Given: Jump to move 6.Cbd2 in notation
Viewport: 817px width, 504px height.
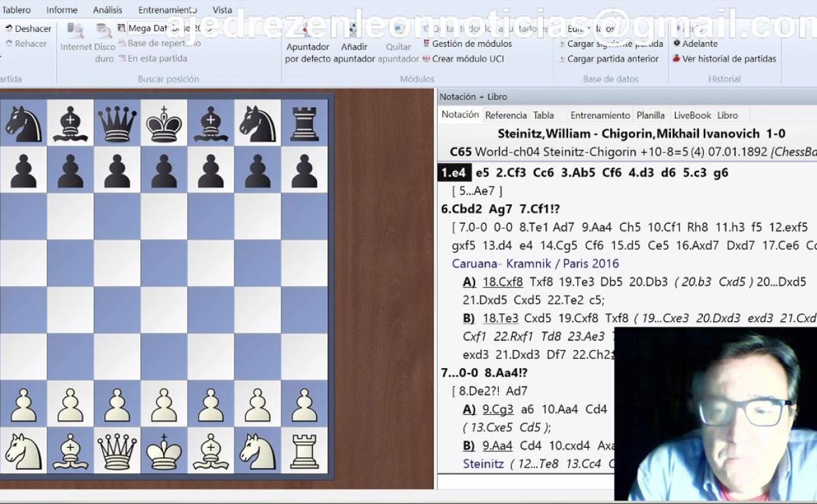Looking at the screenshot, I should tap(463, 209).
